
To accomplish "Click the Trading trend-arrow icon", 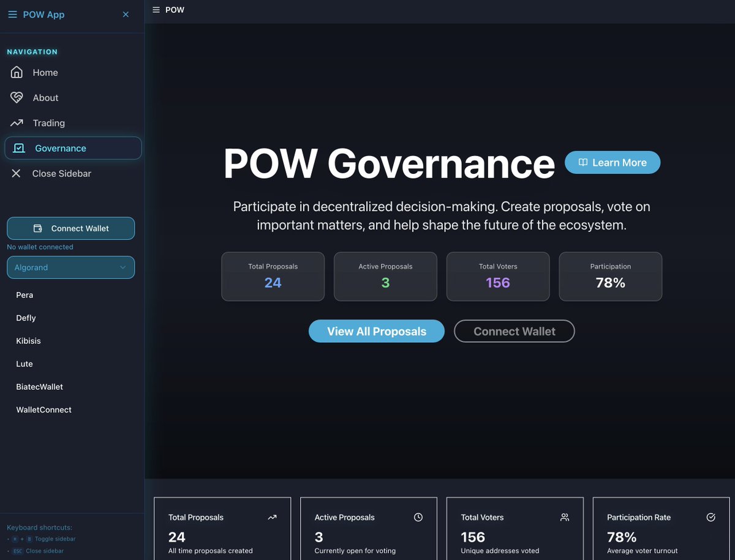I will (x=17, y=123).
